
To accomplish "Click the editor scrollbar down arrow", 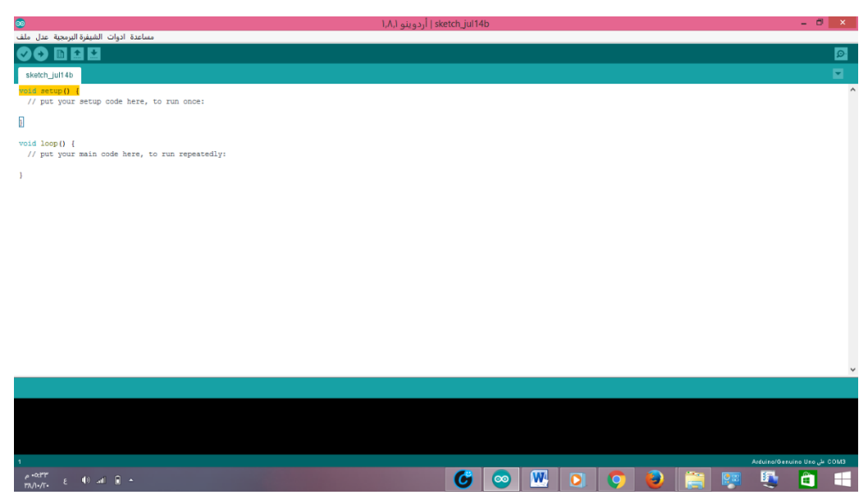I will click(x=852, y=370).
